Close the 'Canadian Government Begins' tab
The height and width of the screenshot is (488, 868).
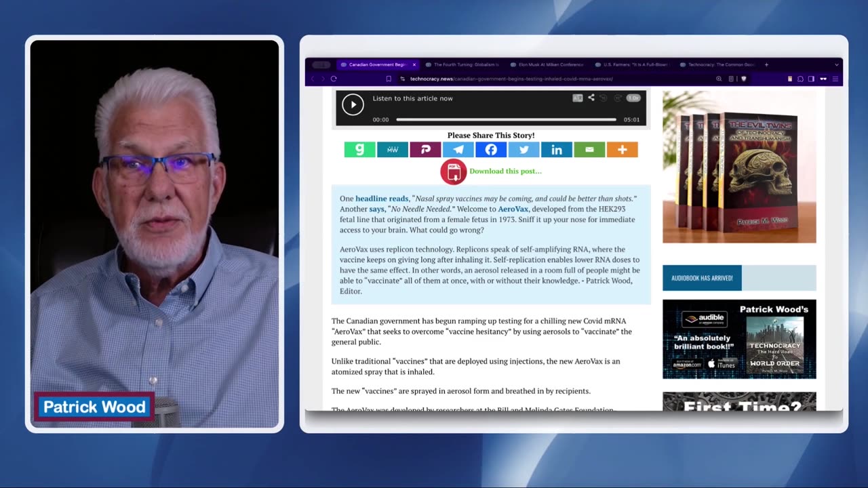pos(414,64)
